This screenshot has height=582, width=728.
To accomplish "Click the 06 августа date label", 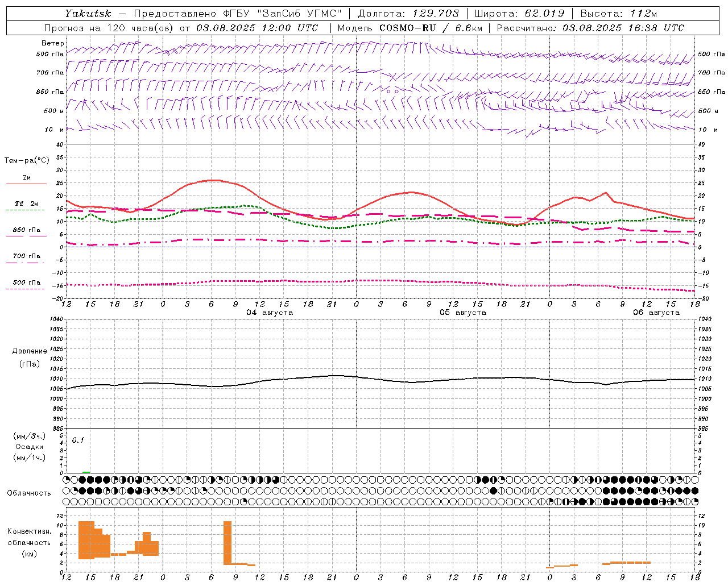I will pyautogui.click(x=656, y=313).
